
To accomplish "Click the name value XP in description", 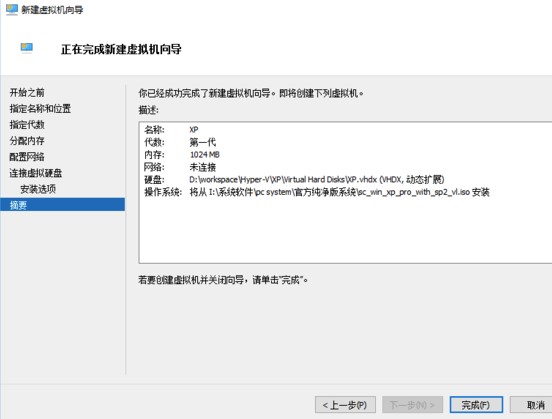I will tap(194, 130).
